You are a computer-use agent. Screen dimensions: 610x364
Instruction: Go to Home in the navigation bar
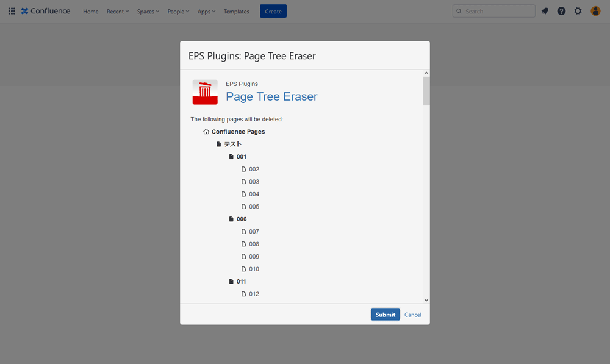point(91,11)
